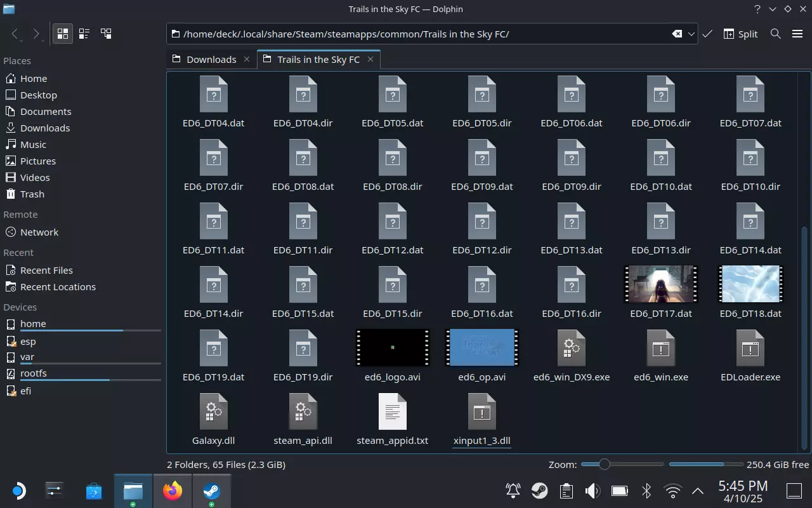812x508 pixels.
Task: Select steam_appid.txt text file icon
Action: coord(393,411)
